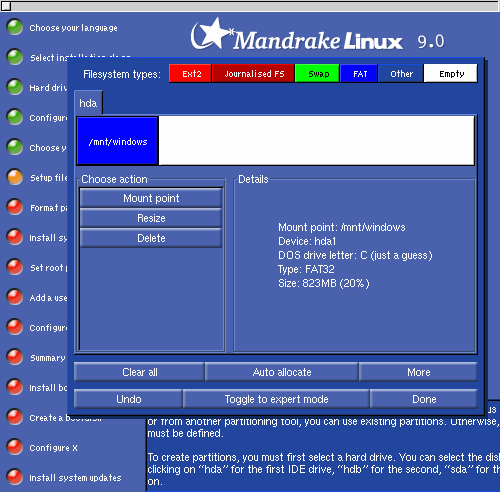
Task: Click red light next to Install system step
Action: click(15, 237)
